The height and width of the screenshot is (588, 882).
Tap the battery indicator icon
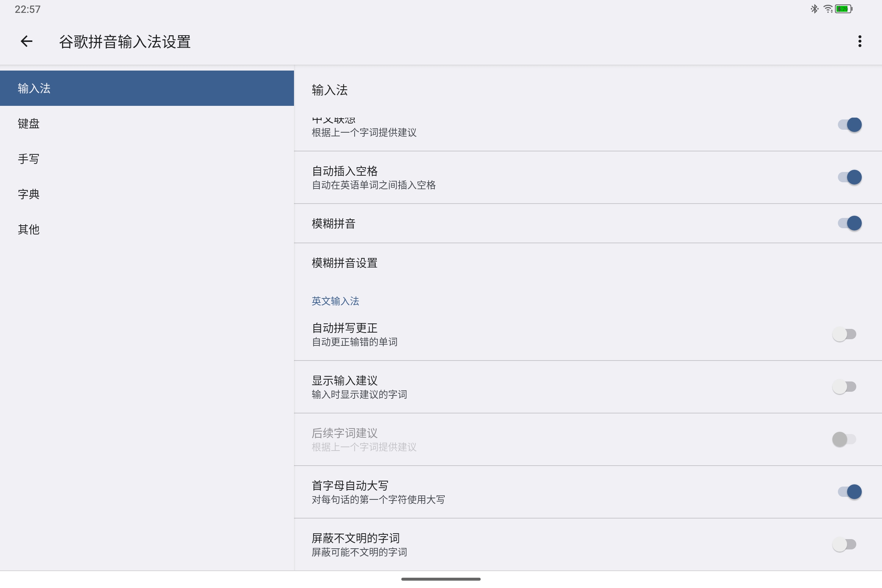844,9
